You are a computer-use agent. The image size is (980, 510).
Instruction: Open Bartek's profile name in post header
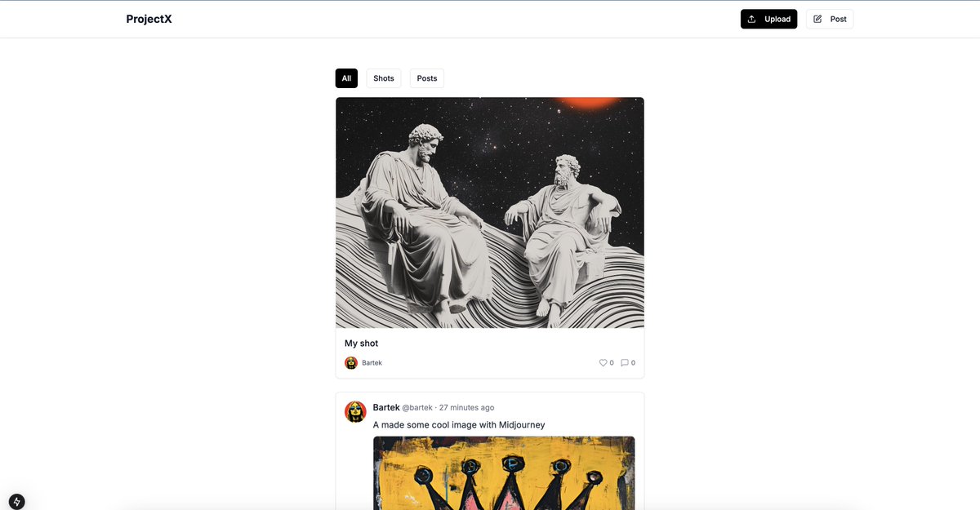tap(386, 407)
